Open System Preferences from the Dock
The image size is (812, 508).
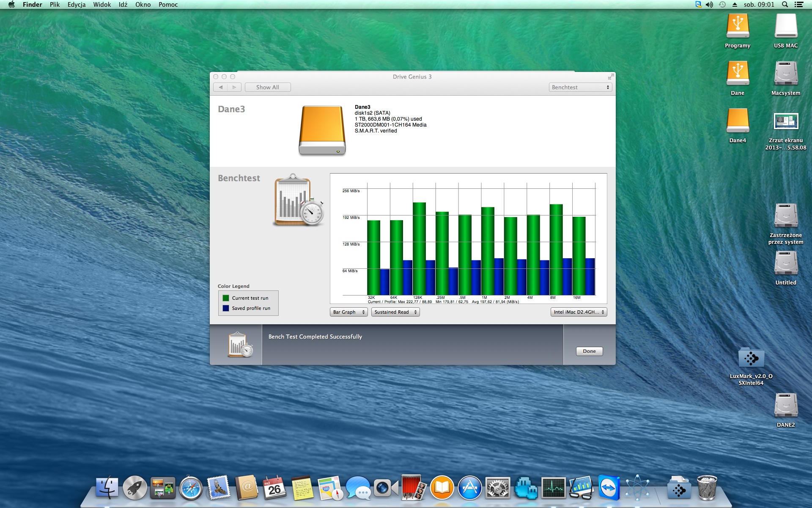click(498, 488)
